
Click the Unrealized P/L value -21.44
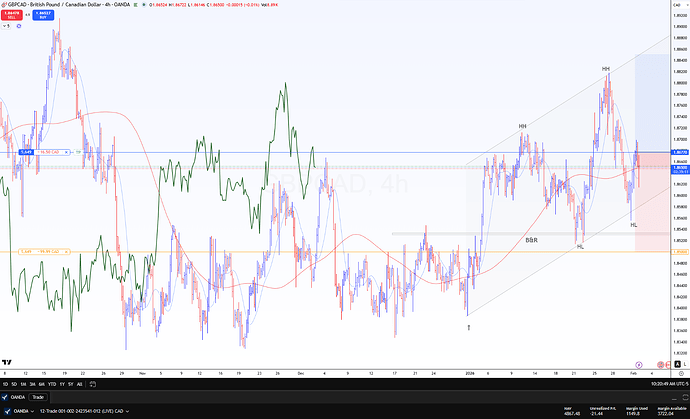point(596,414)
